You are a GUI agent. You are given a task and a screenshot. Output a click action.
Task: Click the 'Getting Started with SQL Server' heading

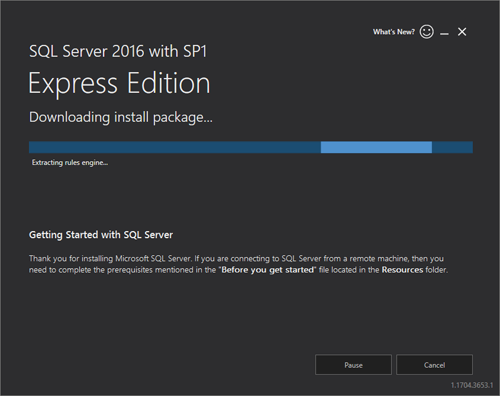101,235
